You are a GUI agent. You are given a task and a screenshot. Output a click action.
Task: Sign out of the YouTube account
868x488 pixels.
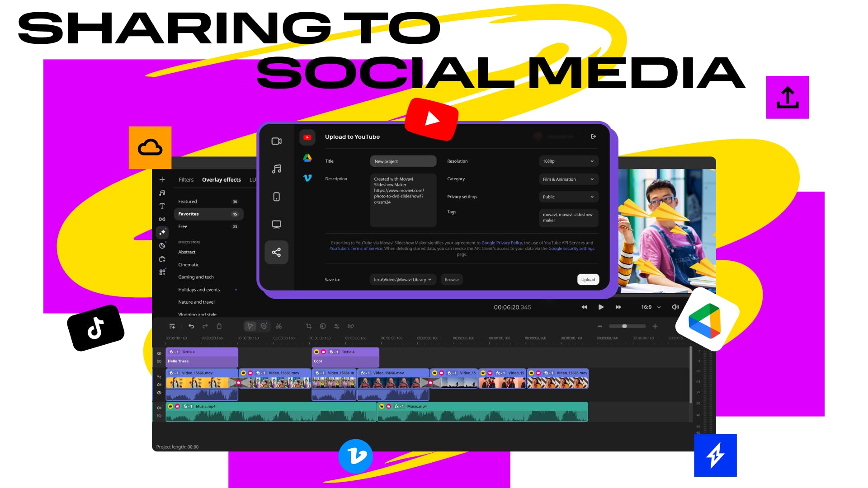click(594, 136)
